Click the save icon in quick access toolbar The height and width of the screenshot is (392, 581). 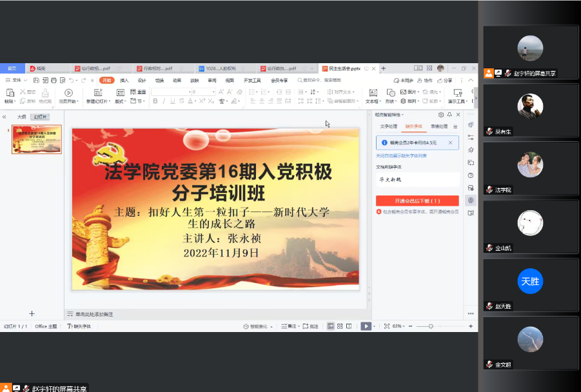pos(36,81)
